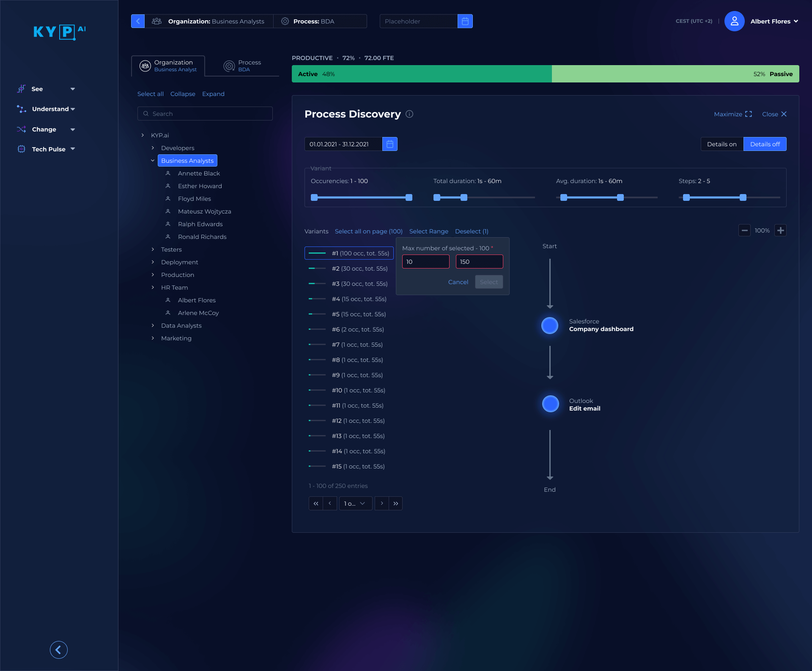
Task: Open the calendar next to Placeholder field
Action: point(465,21)
